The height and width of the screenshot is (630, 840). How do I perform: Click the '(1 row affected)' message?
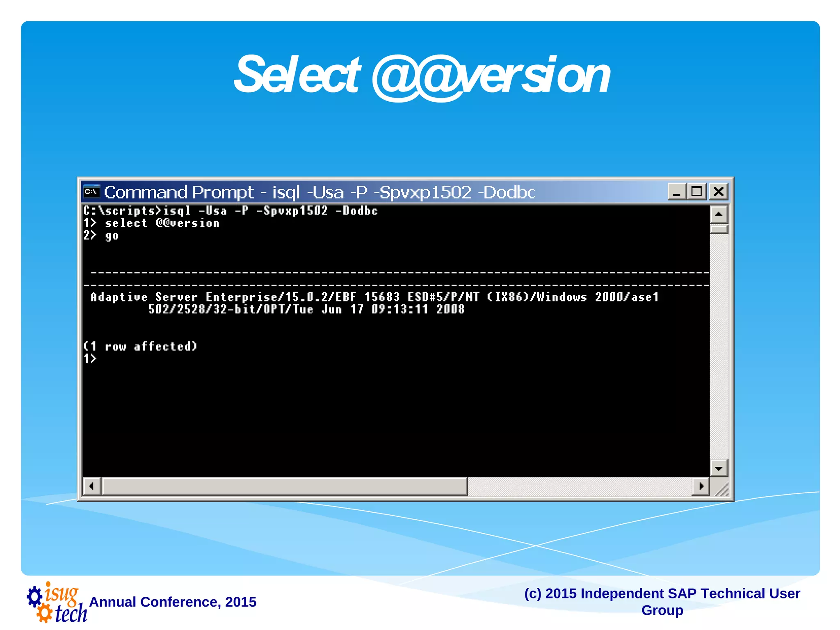point(140,347)
